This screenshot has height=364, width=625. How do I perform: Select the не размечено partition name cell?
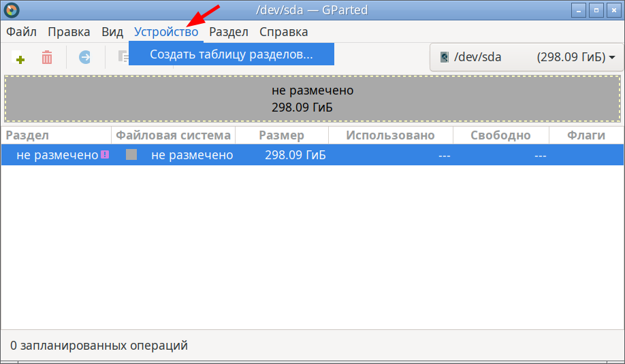pyautogui.click(x=57, y=155)
